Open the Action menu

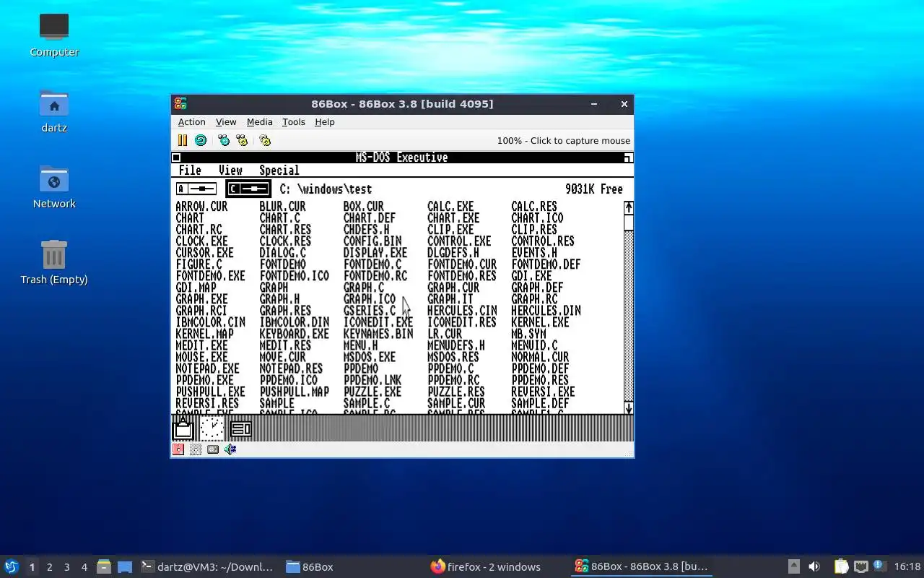click(192, 121)
